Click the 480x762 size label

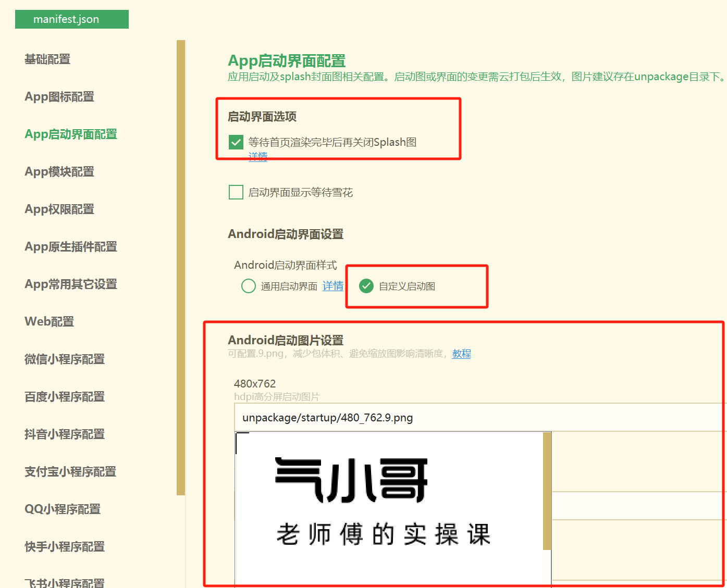coord(255,384)
